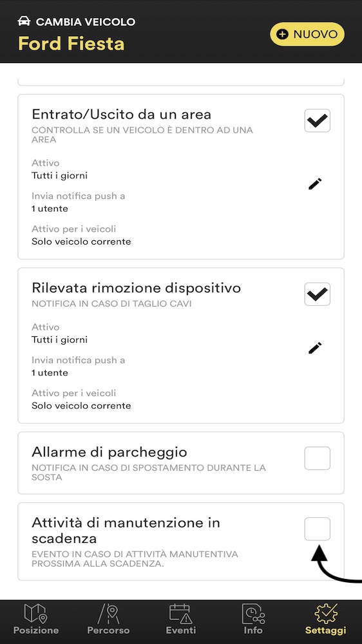Click the plus icon inside the Nuovo button
Image resolution: width=362 pixels, height=644 pixels.
pyautogui.click(x=282, y=34)
